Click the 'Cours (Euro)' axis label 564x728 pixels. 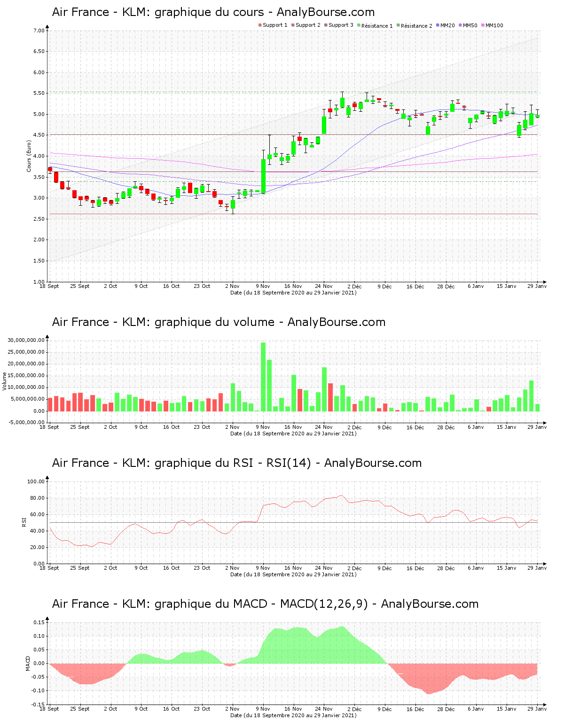pyautogui.click(x=29, y=156)
